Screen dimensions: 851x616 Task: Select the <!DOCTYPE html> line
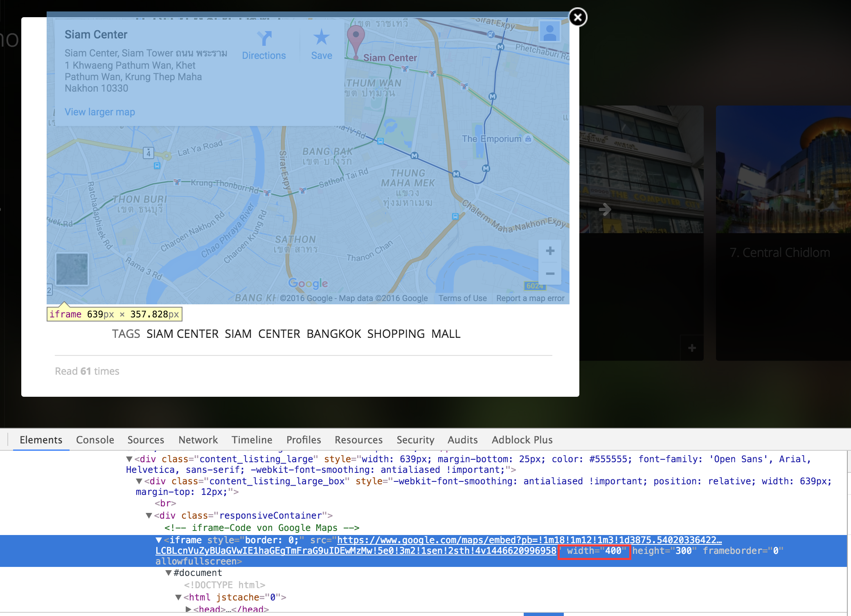coord(225,585)
